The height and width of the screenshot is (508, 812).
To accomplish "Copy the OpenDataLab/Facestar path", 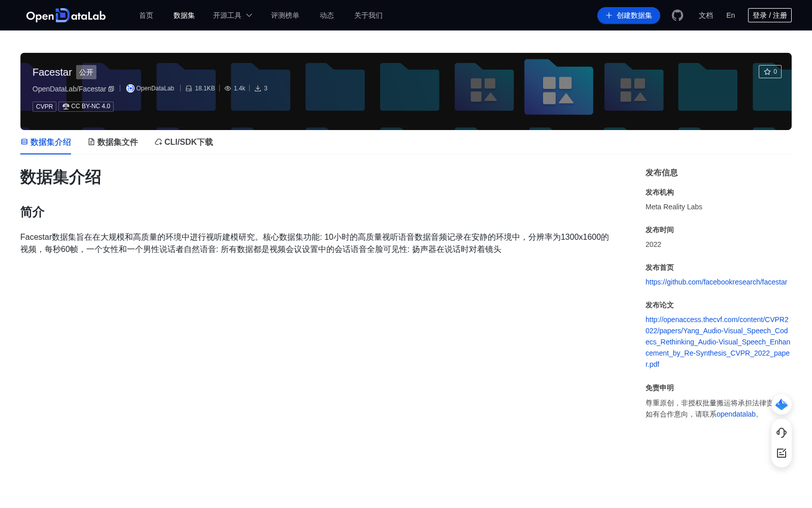I will [111, 89].
